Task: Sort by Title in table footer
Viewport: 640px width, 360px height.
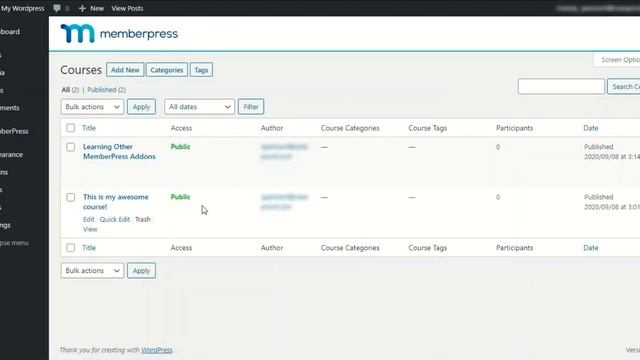Action: pyautogui.click(x=89, y=248)
